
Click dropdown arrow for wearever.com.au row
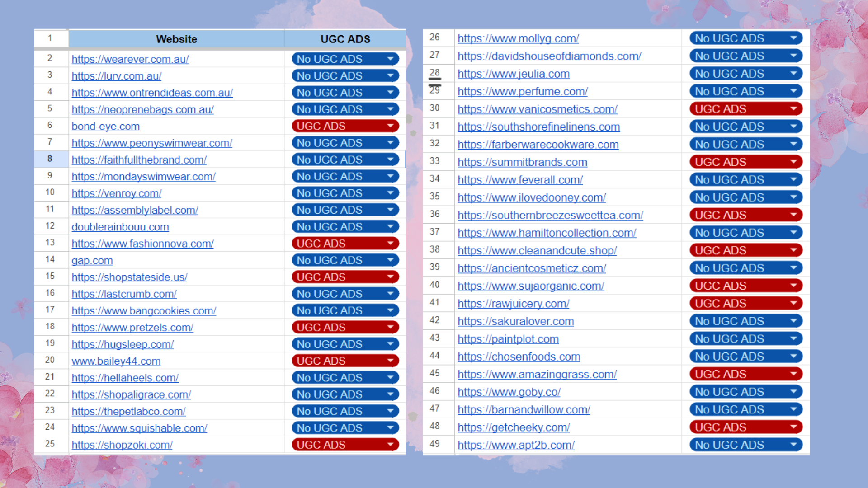coord(390,59)
